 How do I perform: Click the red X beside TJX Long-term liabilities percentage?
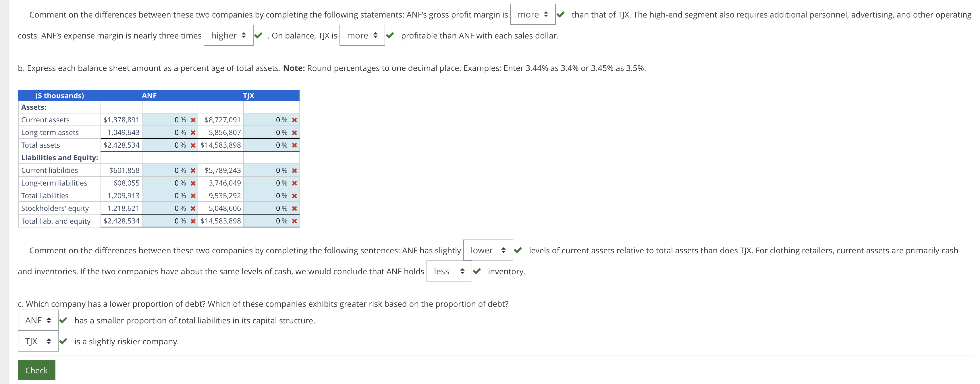[294, 183]
